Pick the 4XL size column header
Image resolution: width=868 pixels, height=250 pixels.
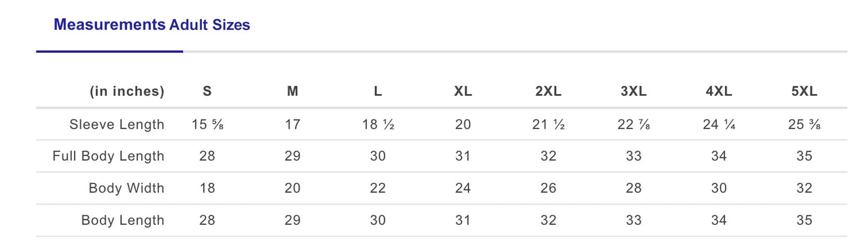click(x=718, y=92)
